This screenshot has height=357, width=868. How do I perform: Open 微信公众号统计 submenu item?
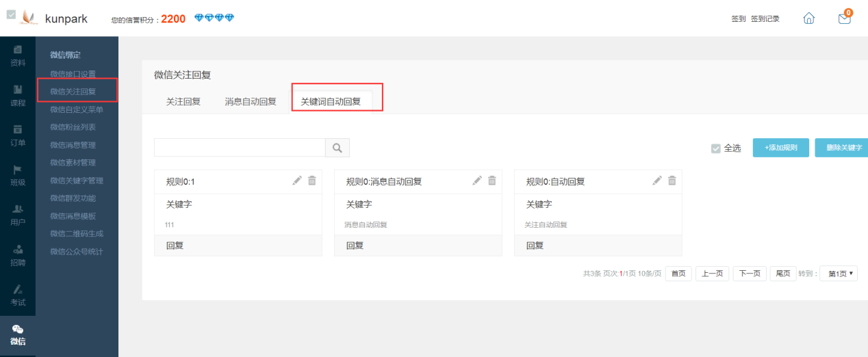(x=77, y=252)
